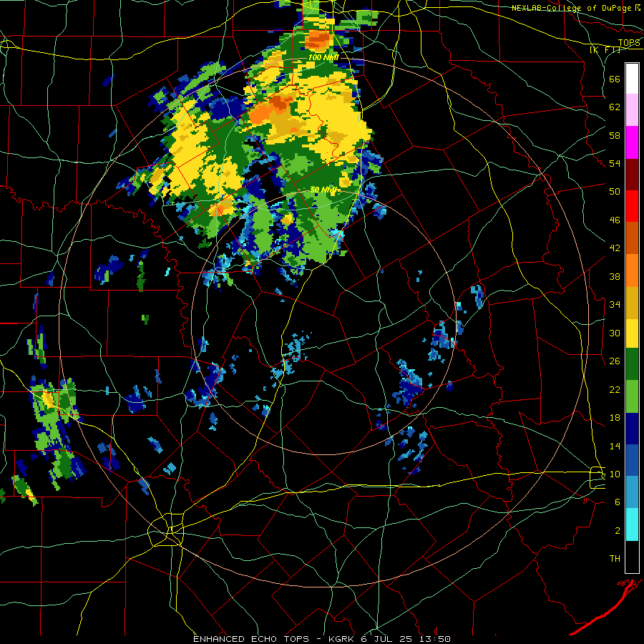This screenshot has width=644, height=644.
Task: Click the navy blue legend swatch
Action: (x=632, y=429)
